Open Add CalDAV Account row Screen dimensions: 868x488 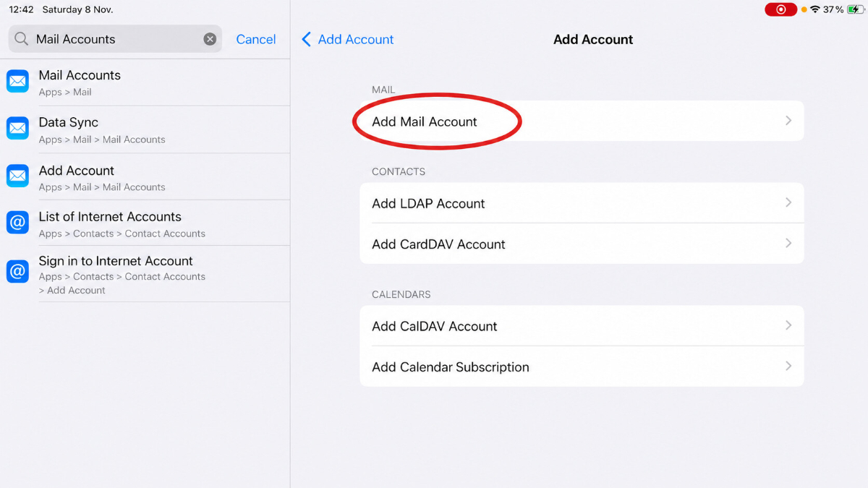582,326
